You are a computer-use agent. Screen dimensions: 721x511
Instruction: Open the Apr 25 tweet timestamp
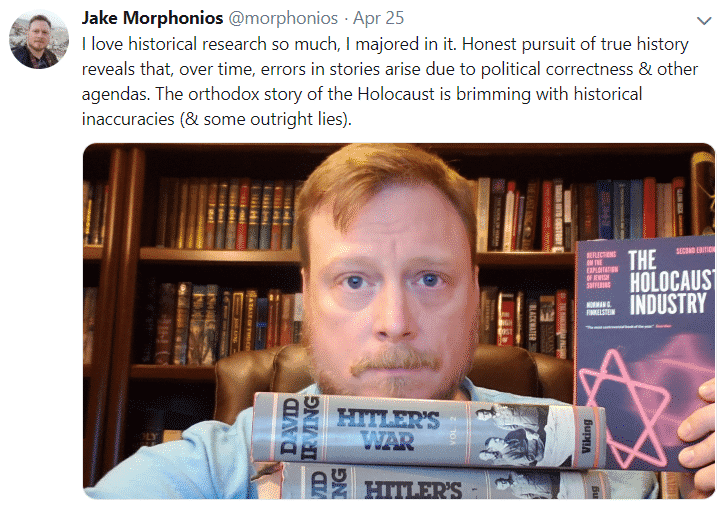click(378, 18)
